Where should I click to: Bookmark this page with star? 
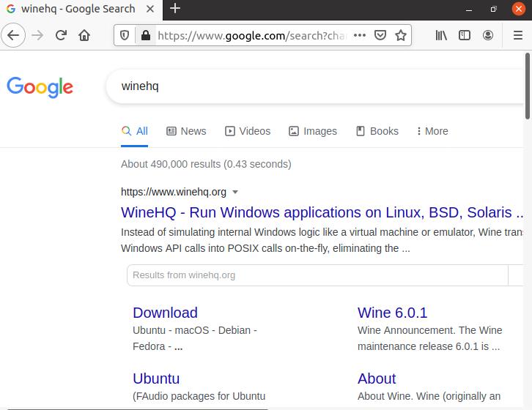pyautogui.click(x=401, y=35)
